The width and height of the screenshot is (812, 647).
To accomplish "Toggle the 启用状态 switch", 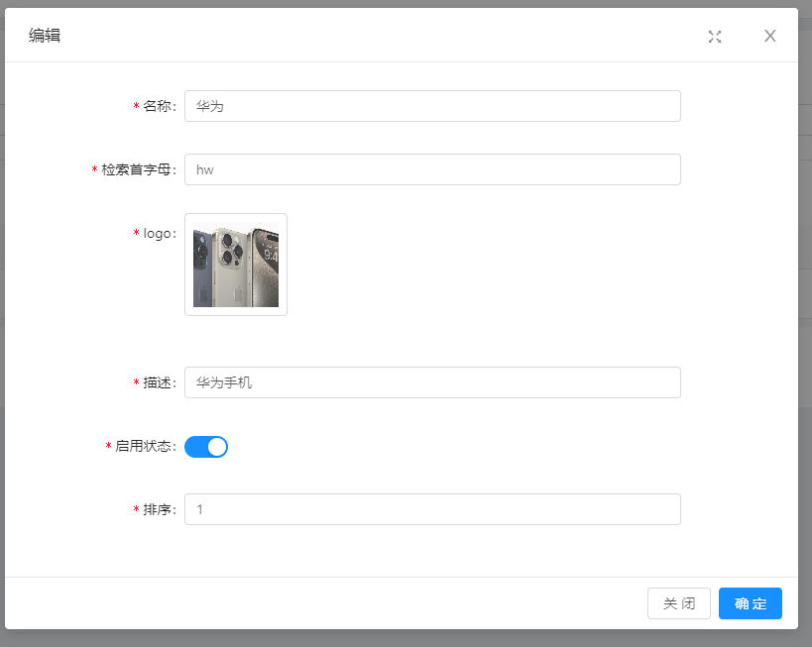I will coord(206,447).
